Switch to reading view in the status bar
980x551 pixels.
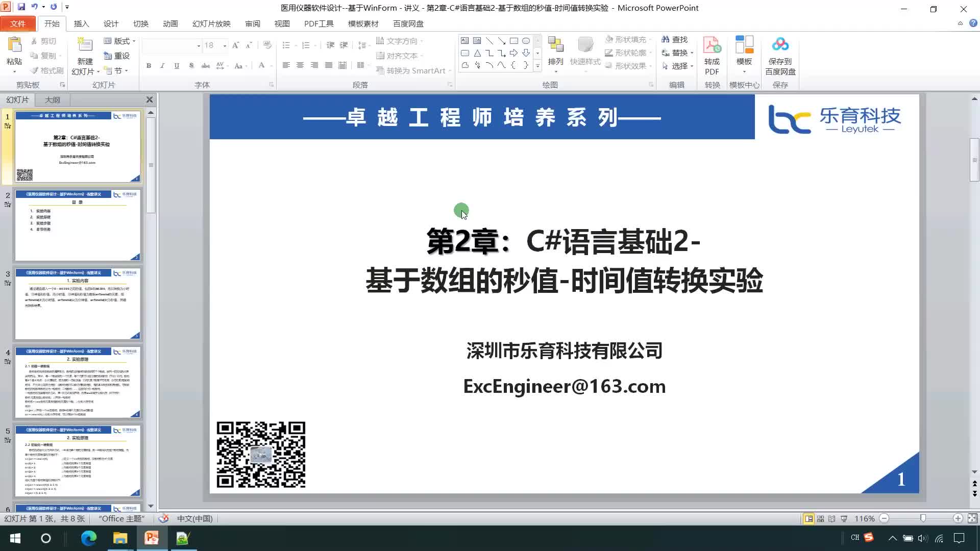[x=831, y=518]
